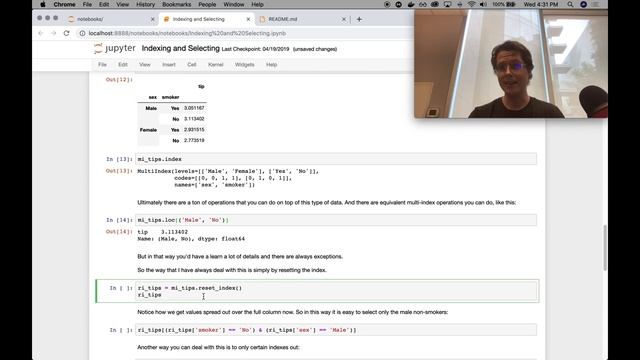
Task: Click the Out[12] output prompt
Action: coord(119,80)
